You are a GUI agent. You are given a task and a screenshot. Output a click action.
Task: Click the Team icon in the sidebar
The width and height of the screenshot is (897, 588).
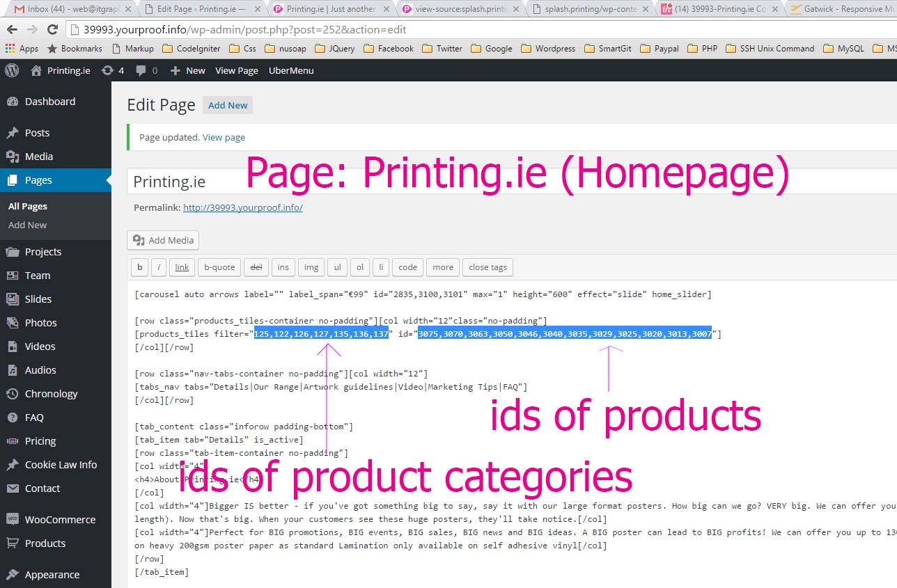[13, 276]
